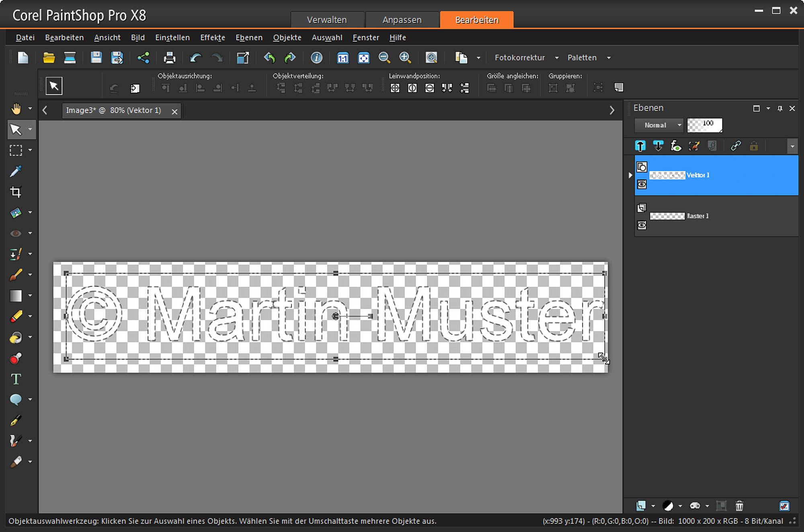Close the Image3 document tab
Image resolution: width=804 pixels, height=532 pixels.
click(x=174, y=112)
